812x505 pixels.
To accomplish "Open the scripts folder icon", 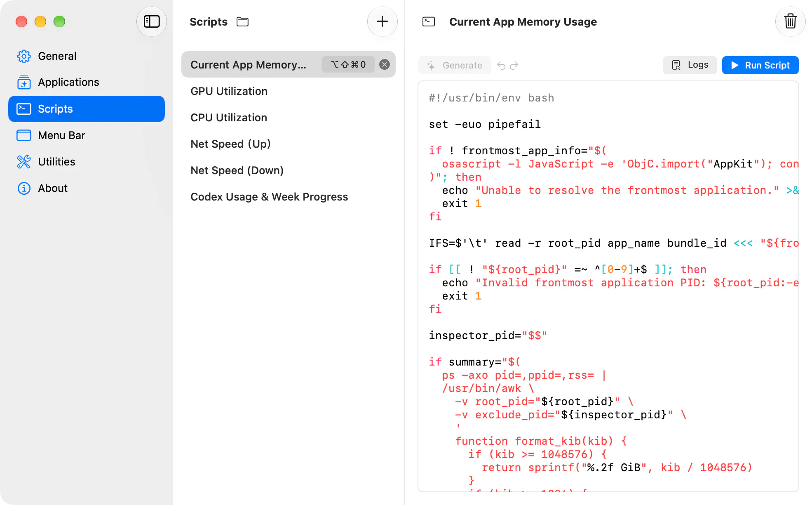I will [243, 21].
